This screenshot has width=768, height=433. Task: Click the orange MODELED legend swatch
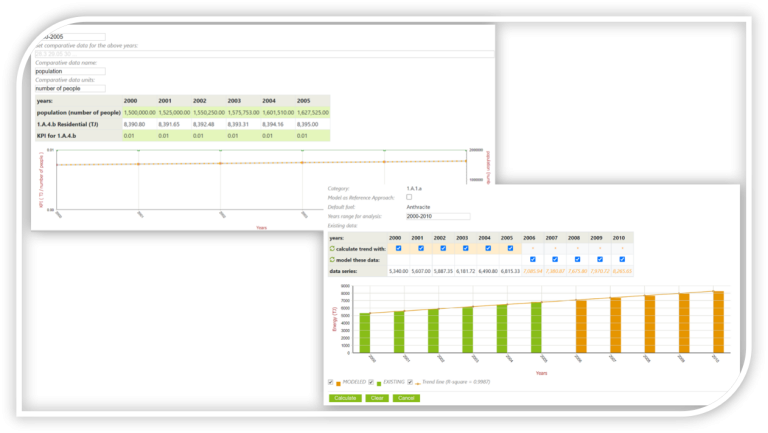tap(338, 382)
